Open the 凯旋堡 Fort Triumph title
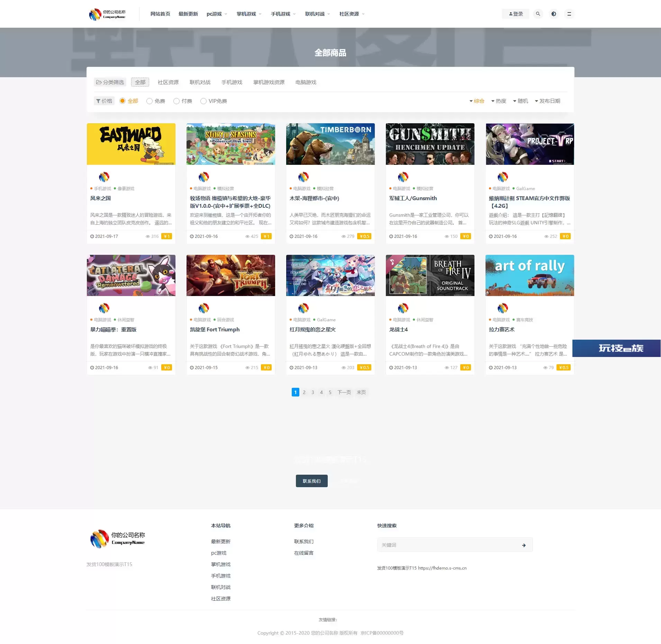This screenshot has width=661, height=644. 215,330
